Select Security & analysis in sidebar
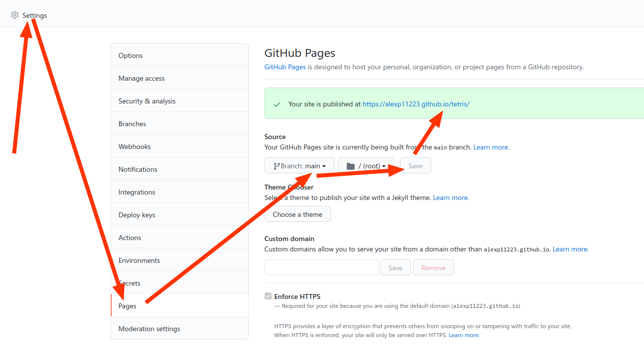 pos(180,100)
